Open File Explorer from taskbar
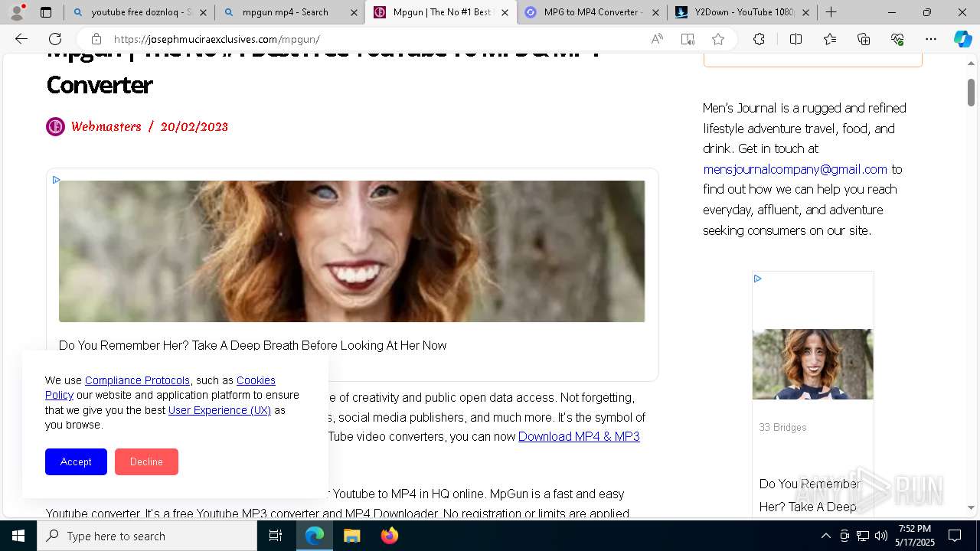980x551 pixels. click(x=351, y=536)
